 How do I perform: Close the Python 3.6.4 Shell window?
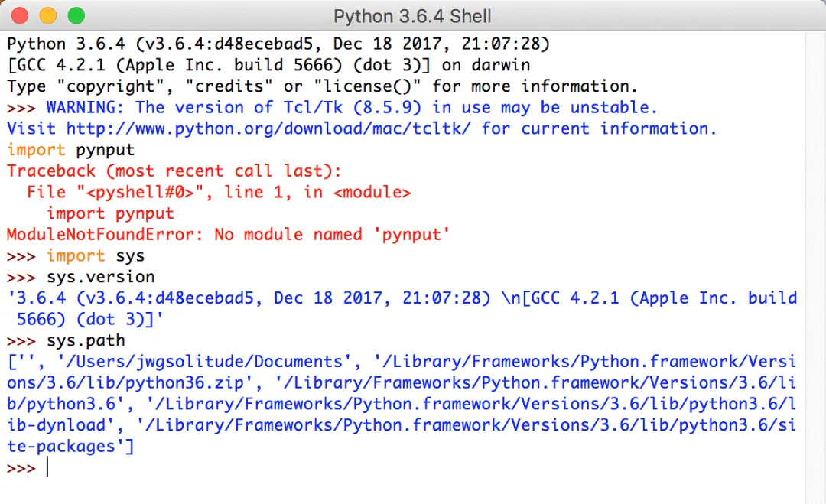click(x=21, y=15)
